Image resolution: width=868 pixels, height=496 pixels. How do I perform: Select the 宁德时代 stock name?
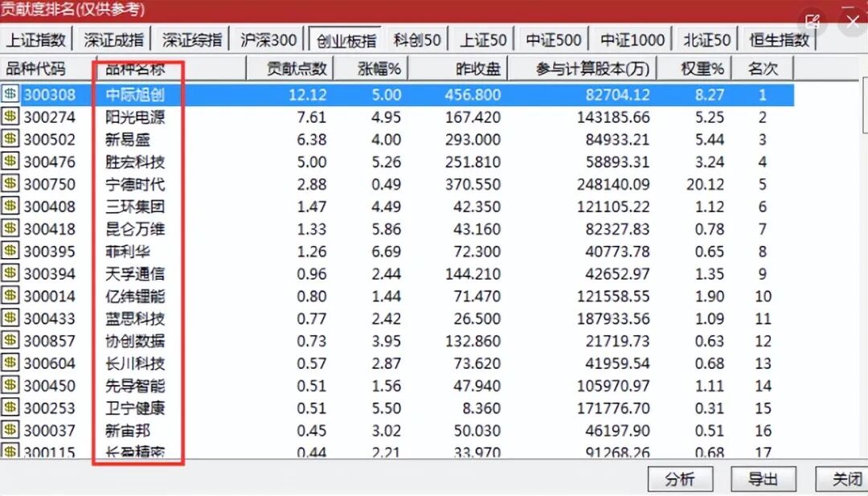pyautogui.click(x=135, y=184)
